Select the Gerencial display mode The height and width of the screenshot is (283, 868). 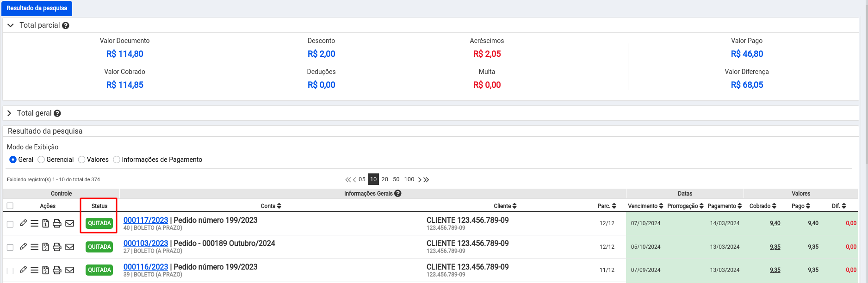pos(41,160)
